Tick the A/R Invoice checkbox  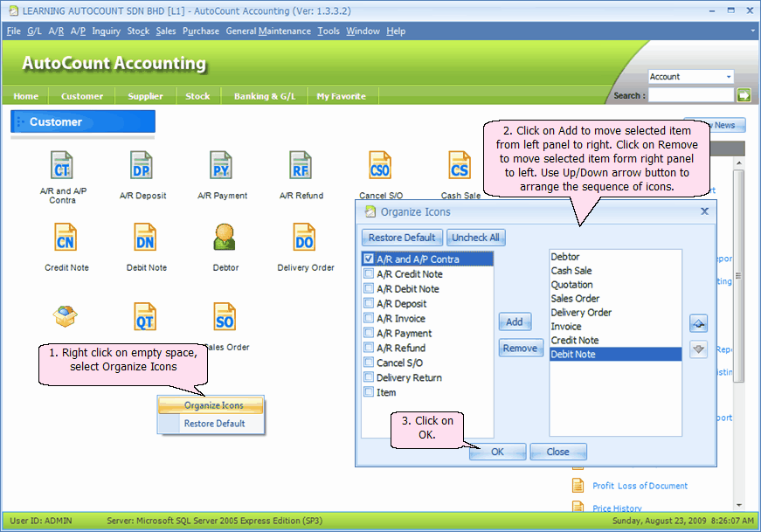click(369, 319)
